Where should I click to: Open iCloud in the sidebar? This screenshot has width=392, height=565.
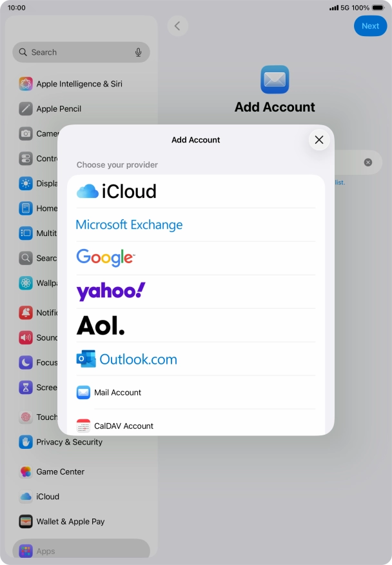48,497
